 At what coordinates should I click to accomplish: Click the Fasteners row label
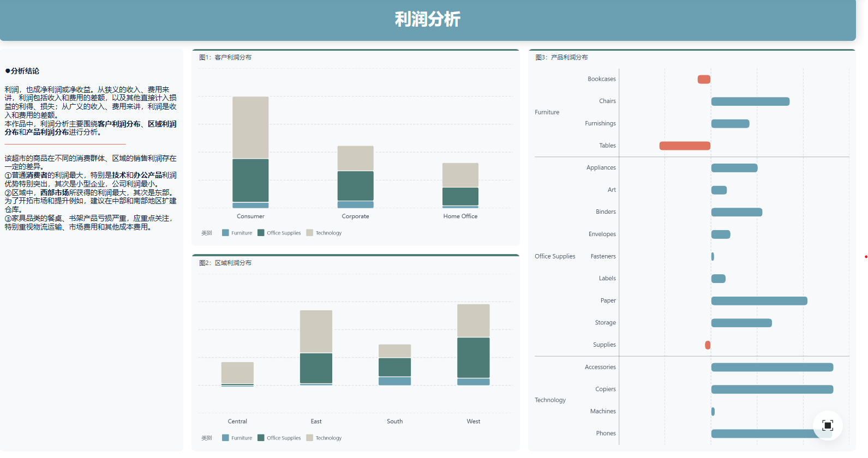pyautogui.click(x=603, y=256)
